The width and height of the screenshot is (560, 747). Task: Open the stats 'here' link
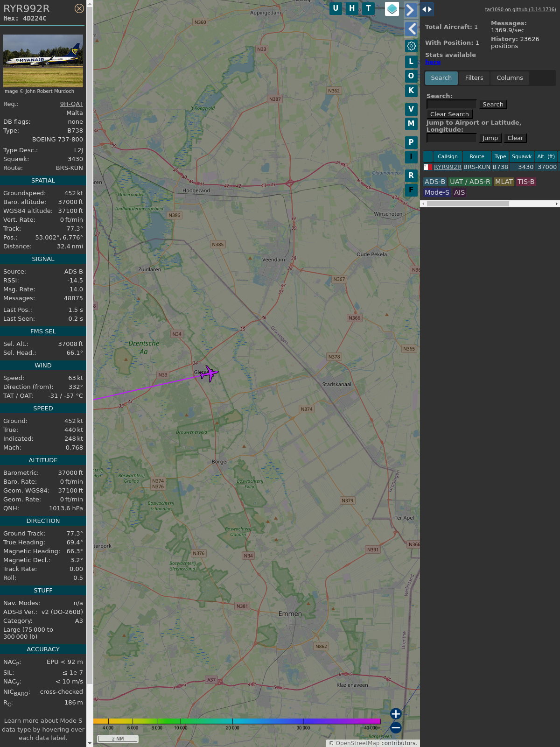coord(433,62)
